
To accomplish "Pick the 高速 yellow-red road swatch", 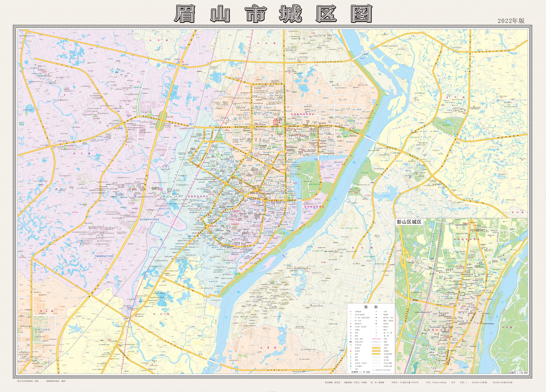I will click(x=376, y=348).
